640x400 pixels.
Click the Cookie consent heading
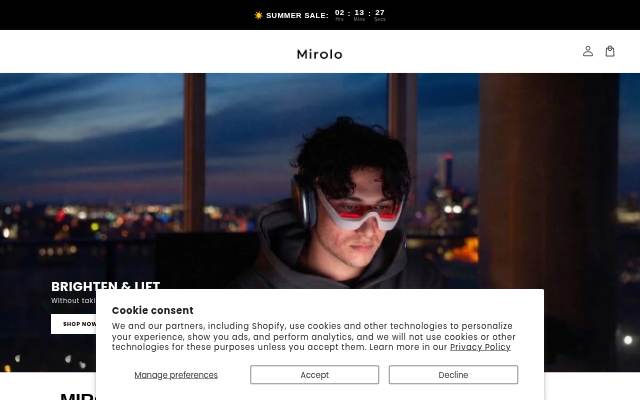pos(153,310)
